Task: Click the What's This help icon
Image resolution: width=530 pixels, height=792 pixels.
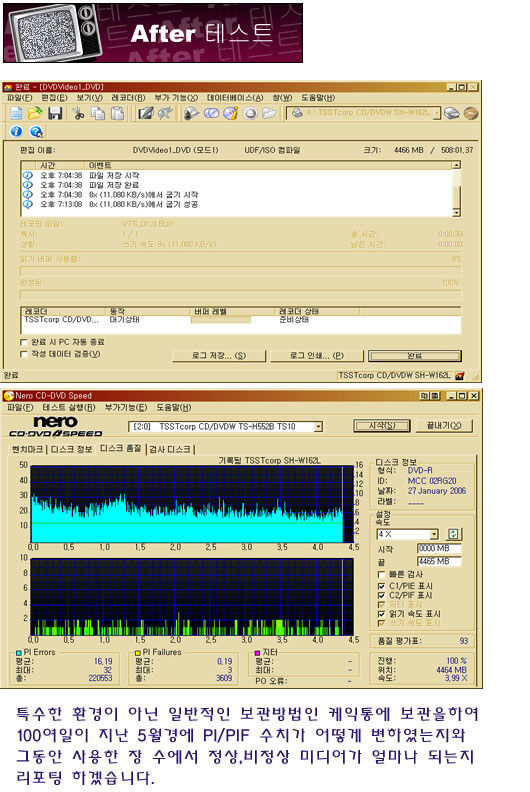Action: 36,132
